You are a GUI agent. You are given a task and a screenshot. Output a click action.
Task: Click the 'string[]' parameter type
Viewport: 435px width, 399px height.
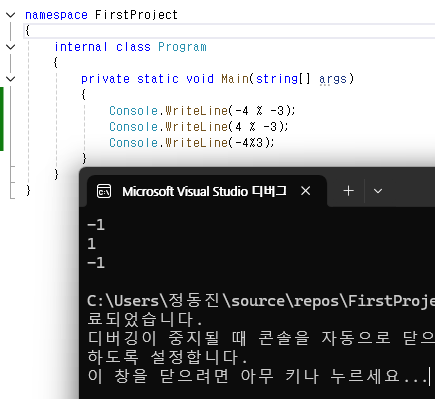coord(283,79)
